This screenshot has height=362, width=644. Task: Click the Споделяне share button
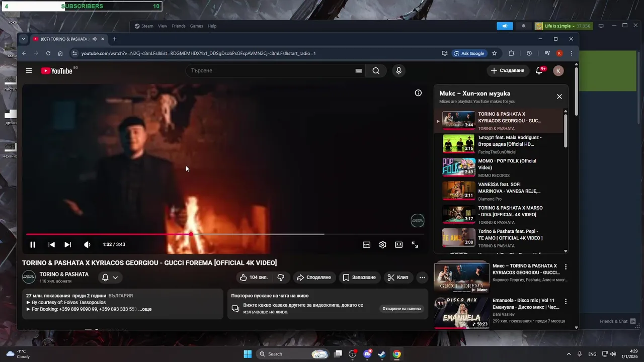tap(313, 277)
